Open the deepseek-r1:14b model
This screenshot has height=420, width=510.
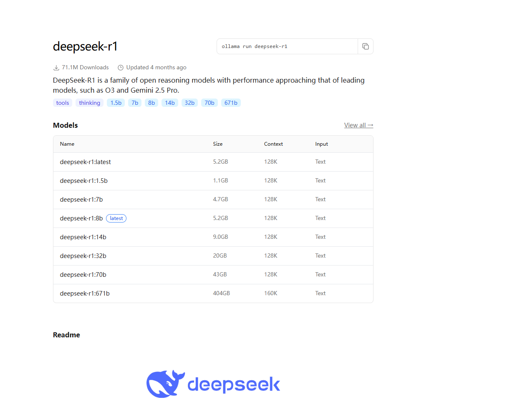click(x=83, y=237)
